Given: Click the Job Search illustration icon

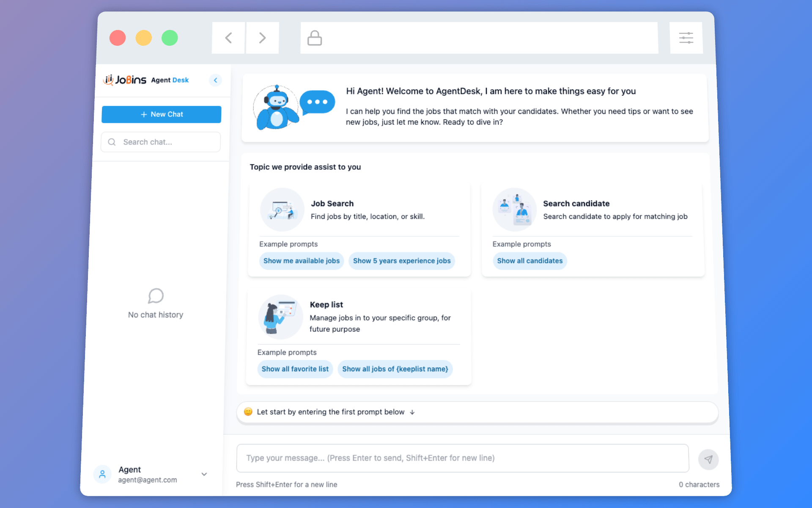Looking at the screenshot, I should [282, 210].
